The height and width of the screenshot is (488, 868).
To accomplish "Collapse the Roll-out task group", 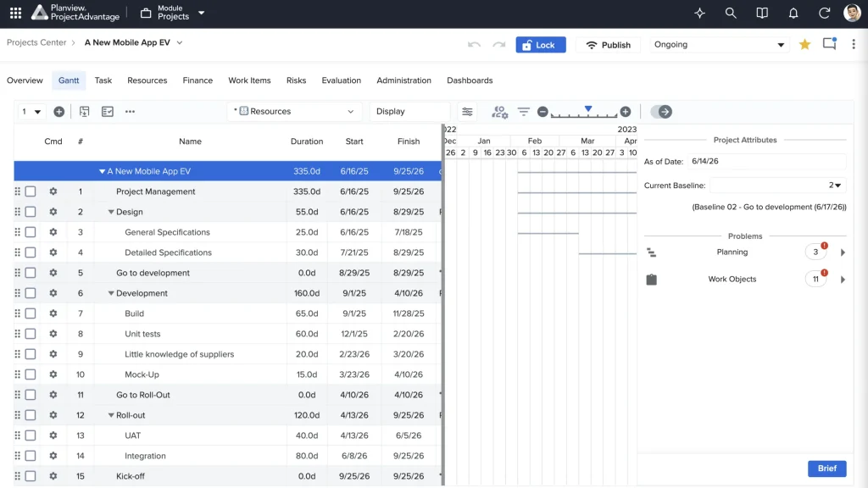I will tap(111, 415).
